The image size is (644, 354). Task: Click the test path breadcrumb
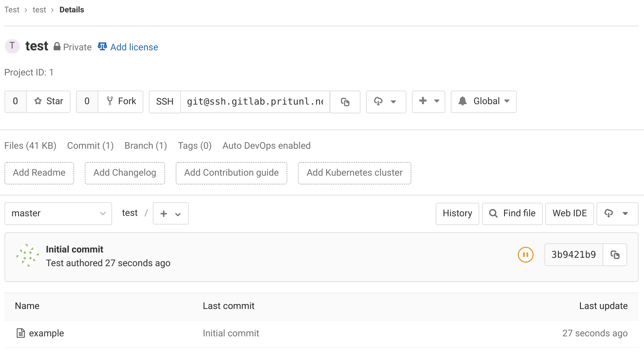click(130, 213)
